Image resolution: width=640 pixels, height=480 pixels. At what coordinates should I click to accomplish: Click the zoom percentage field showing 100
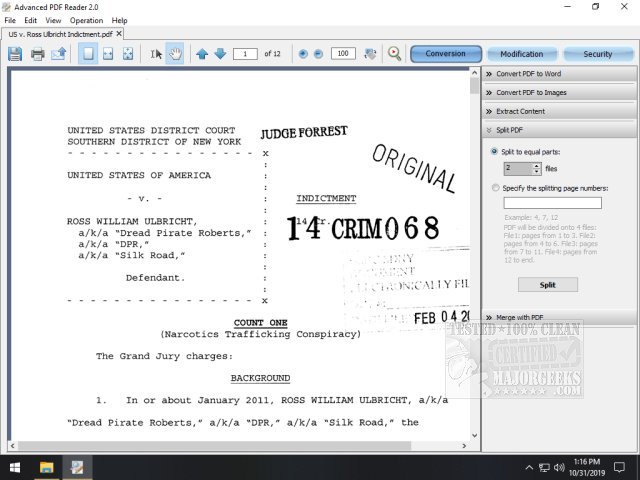pos(343,53)
